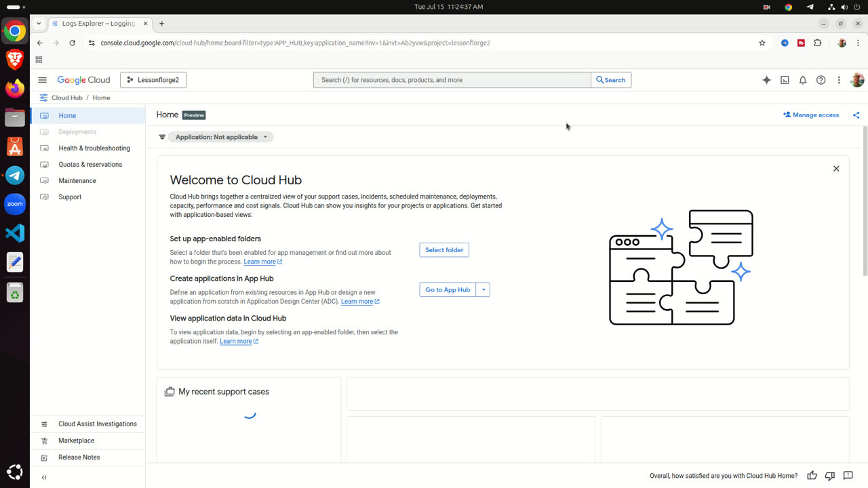The width and height of the screenshot is (868, 488).
Task: Follow Learn more link under app-enabled folders
Action: click(263, 262)
